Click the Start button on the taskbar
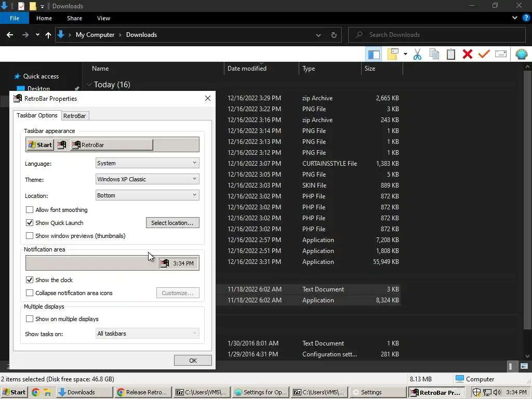The height and width of the screenshot is (399, 532). [14, 392]
